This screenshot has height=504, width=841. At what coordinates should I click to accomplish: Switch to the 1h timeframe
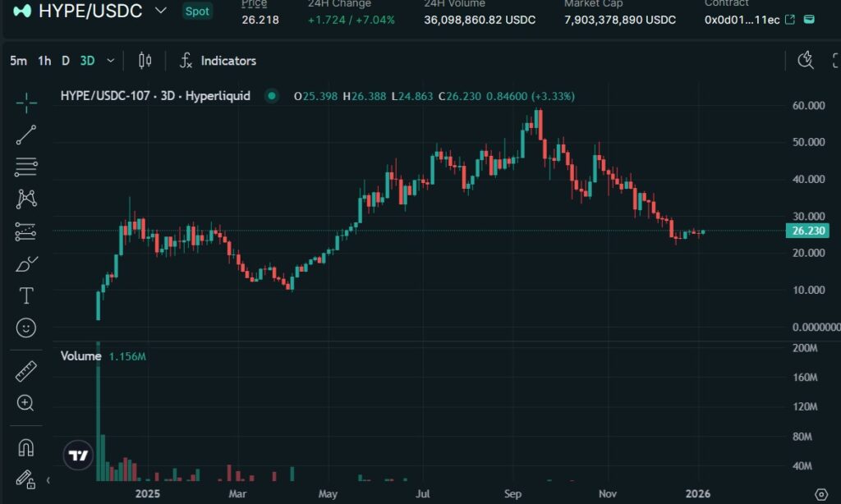44,60
